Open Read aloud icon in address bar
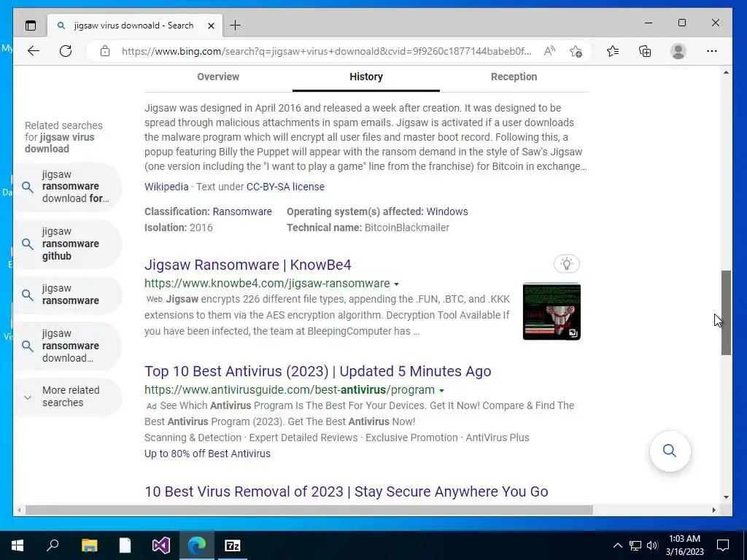The height and width of the screenshot is (560, 747). [549, 51]
